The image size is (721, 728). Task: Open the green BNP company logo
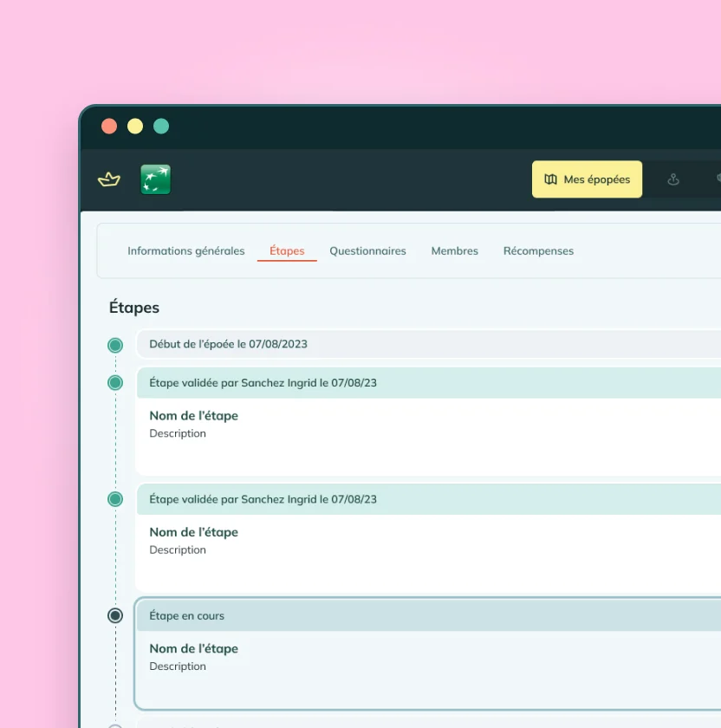pos(155,179)
